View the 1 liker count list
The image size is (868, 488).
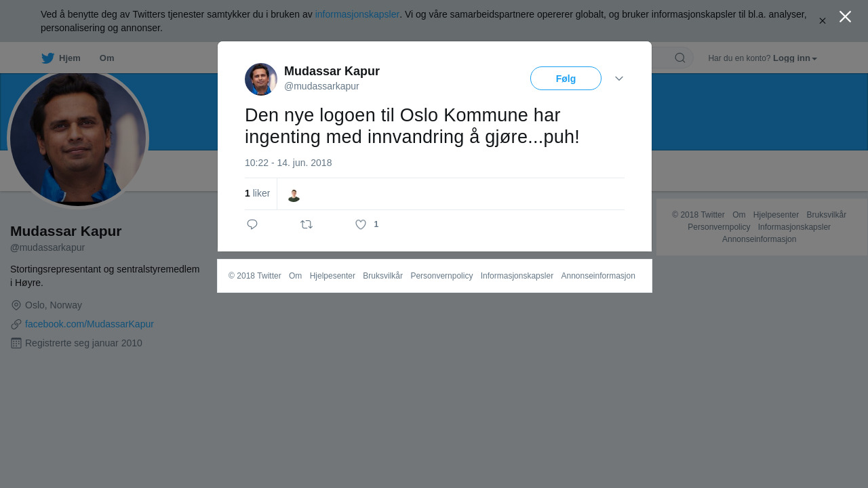tap(257, 193)
